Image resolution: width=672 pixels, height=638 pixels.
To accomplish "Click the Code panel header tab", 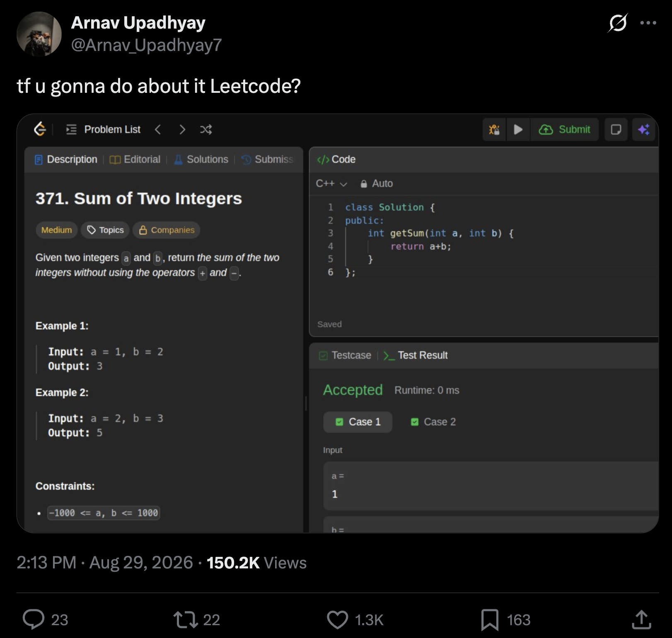I will 336,159.
